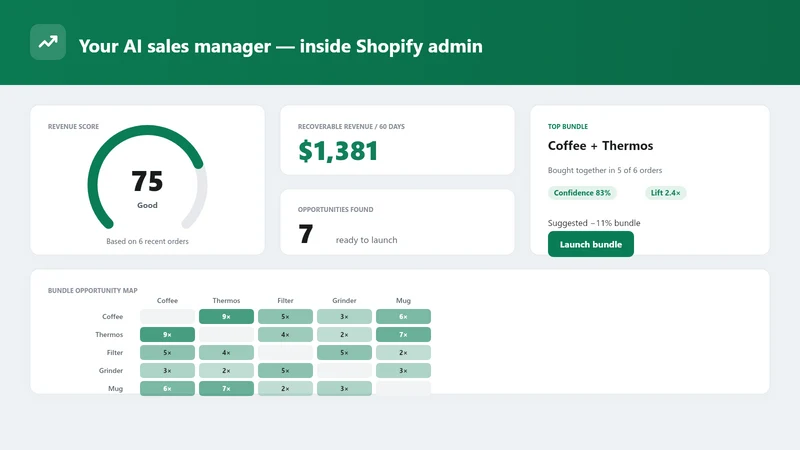Screen dimensions: 800x450
Task: Click the trending-up arrow icon in header
Action: (x=48, y=42)
